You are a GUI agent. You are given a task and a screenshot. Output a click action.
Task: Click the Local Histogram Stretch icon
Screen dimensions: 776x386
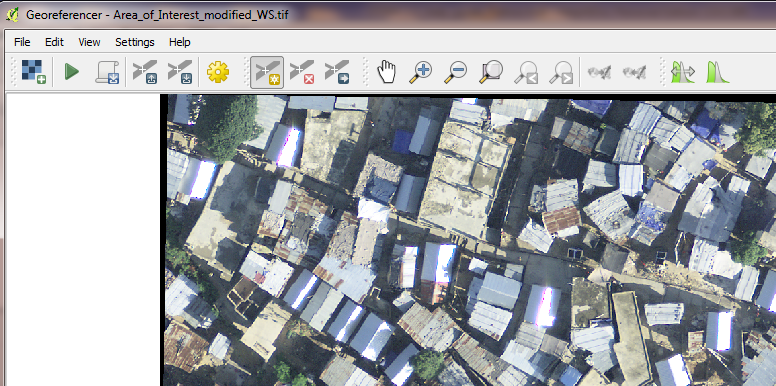click(683, 72)
